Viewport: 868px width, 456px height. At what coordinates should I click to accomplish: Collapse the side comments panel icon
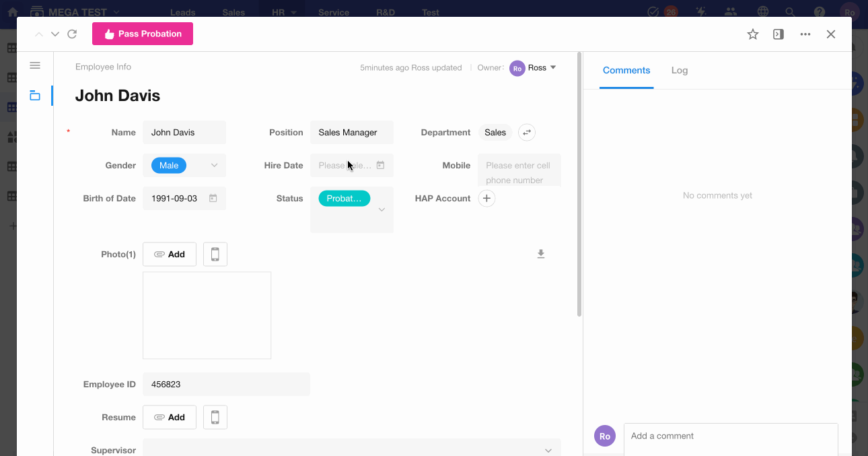tap(779, 34)
